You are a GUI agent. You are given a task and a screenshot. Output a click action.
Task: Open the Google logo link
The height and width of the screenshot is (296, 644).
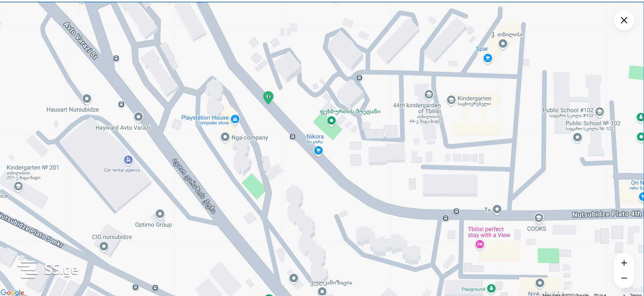click(12, 292)
